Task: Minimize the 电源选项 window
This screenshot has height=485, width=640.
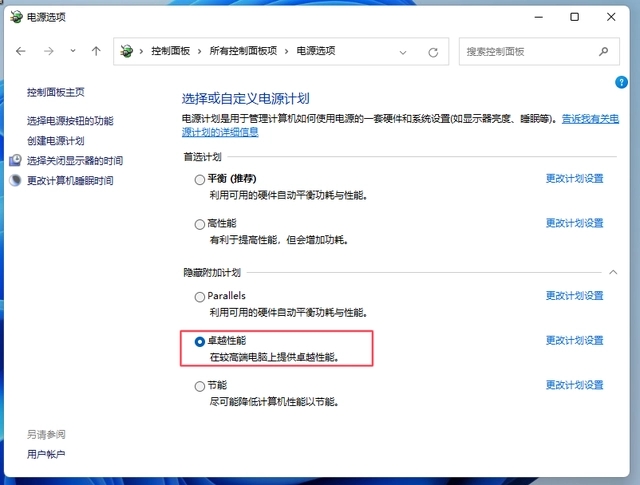Action: click(x=539, y=17)
